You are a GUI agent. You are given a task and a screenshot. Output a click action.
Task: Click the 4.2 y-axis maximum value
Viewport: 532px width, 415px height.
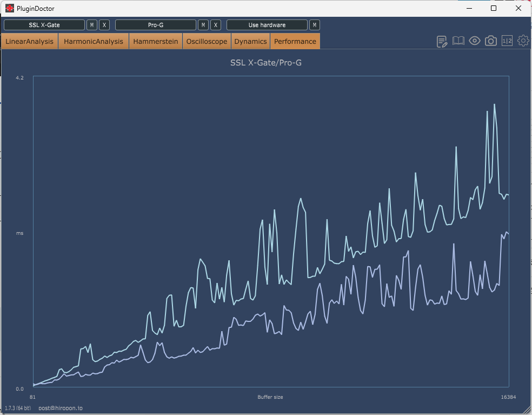(19, 78)
